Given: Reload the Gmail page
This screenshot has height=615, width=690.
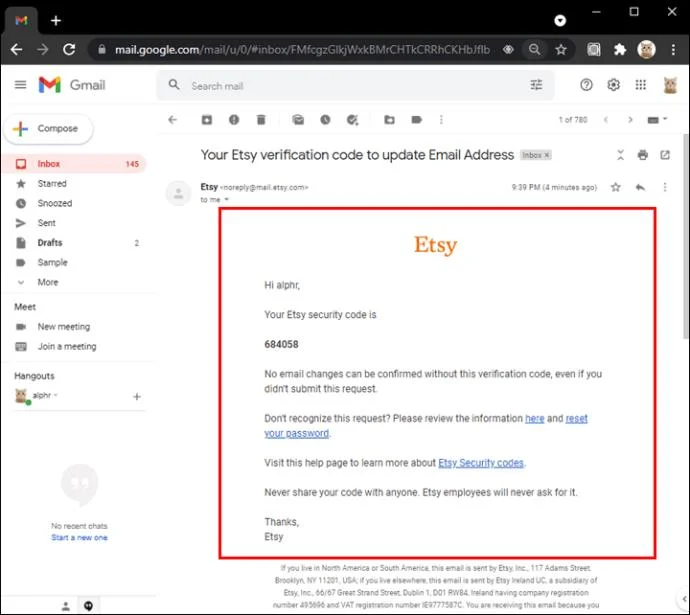Looking at the screenshot, I should (x=69, y=49).
